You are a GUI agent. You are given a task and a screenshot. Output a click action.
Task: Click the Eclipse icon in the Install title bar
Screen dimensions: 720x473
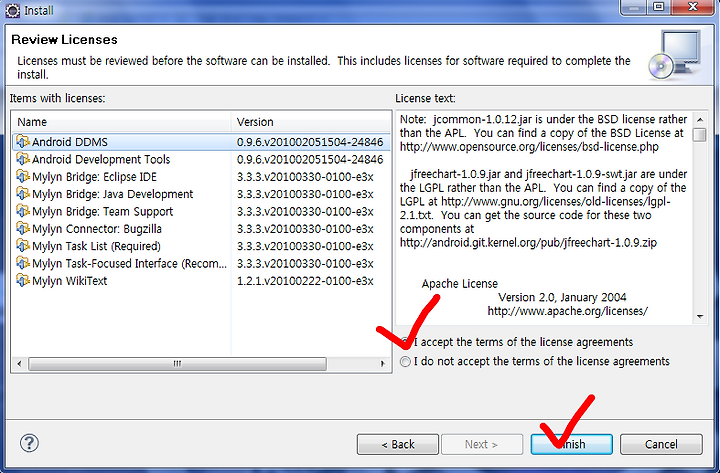(x=12, y=10)
